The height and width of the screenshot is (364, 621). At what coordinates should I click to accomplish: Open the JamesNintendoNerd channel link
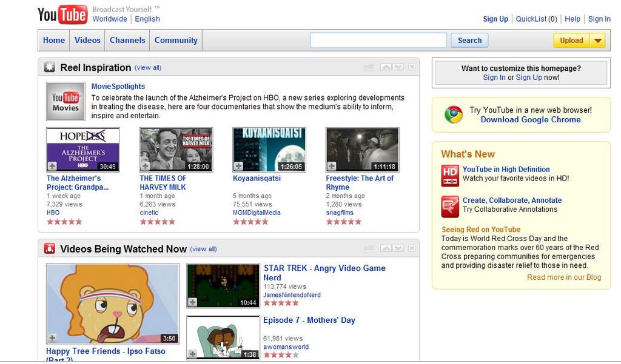click(x=292, y=295)
